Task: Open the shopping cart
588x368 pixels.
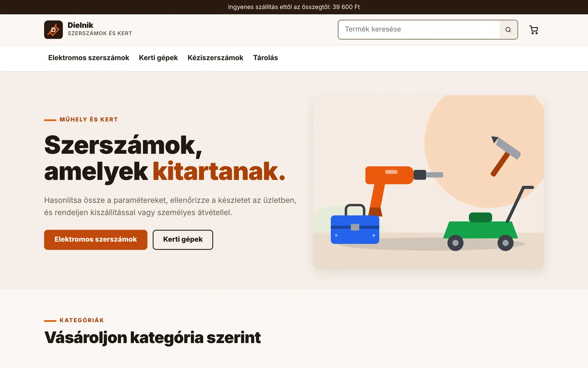Action: point(534,30)
